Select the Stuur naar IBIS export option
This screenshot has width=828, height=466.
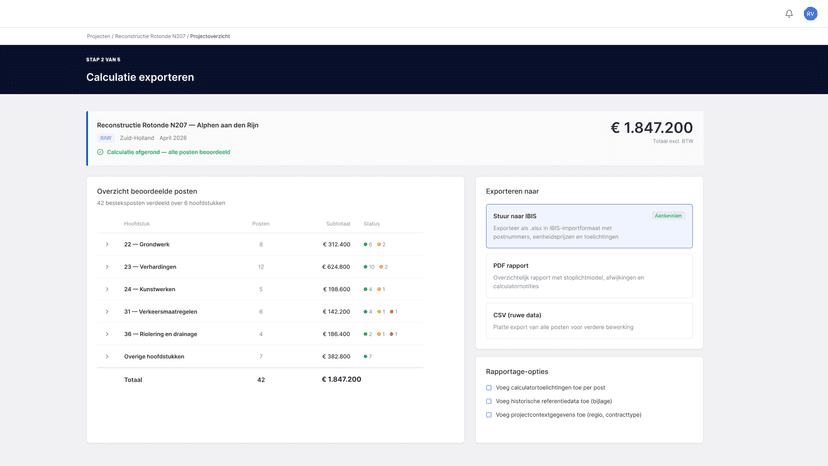589,226
